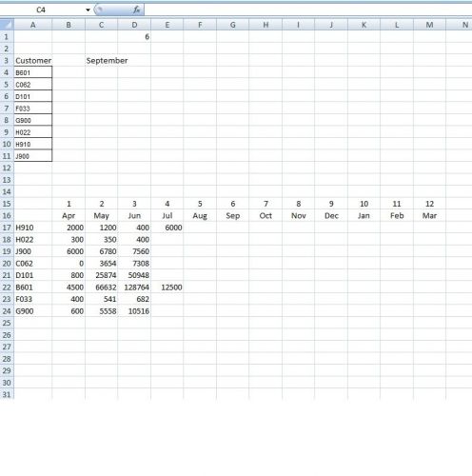Image resolution: width=472 pixels, height=476 pixels.
Task: Click cell with value 10516
Action: (x=134, y=311)
